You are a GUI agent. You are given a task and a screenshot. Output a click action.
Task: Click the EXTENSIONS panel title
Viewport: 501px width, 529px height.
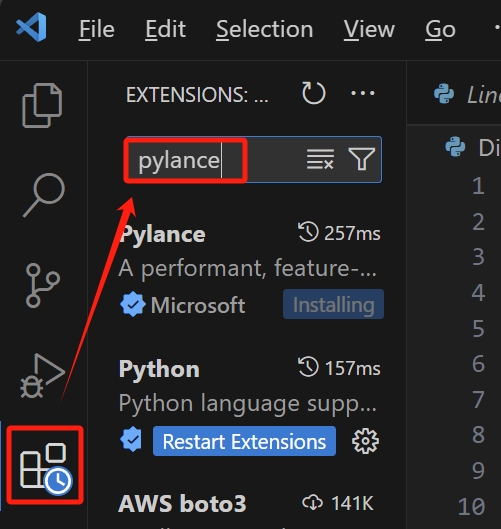point(197,94)
